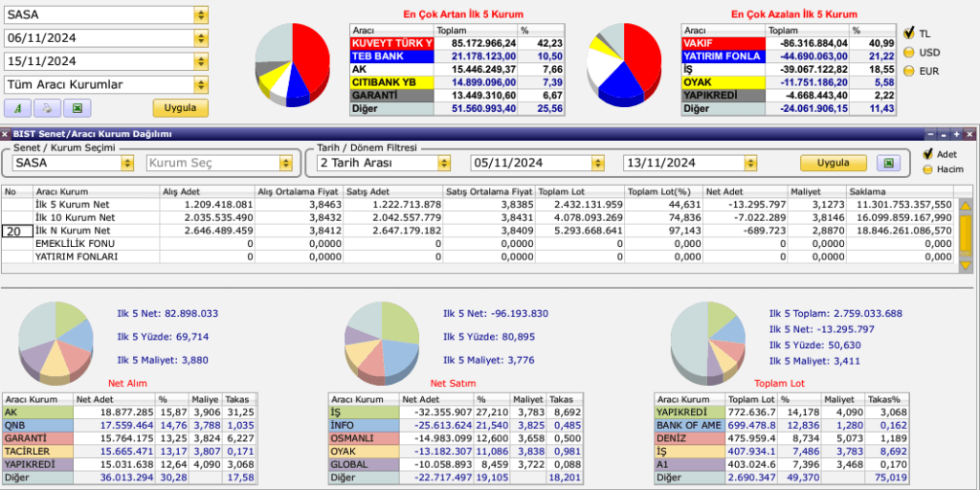The image size is (980, 490).
Task: Click İNFO in the Net Satım table
Action: [365, 425]
